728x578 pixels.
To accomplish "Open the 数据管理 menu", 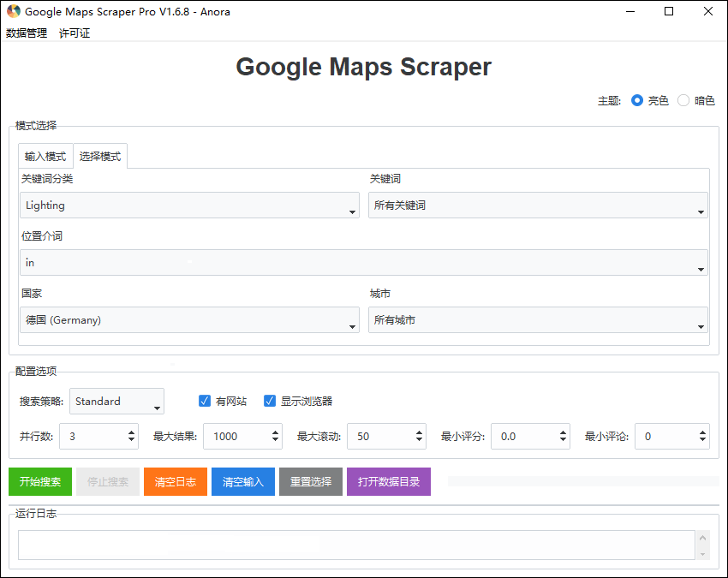I will 27,33.
